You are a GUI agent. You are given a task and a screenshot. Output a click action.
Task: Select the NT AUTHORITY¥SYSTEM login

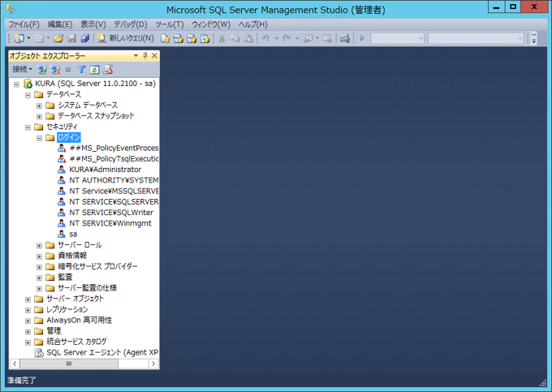point(114,180)
